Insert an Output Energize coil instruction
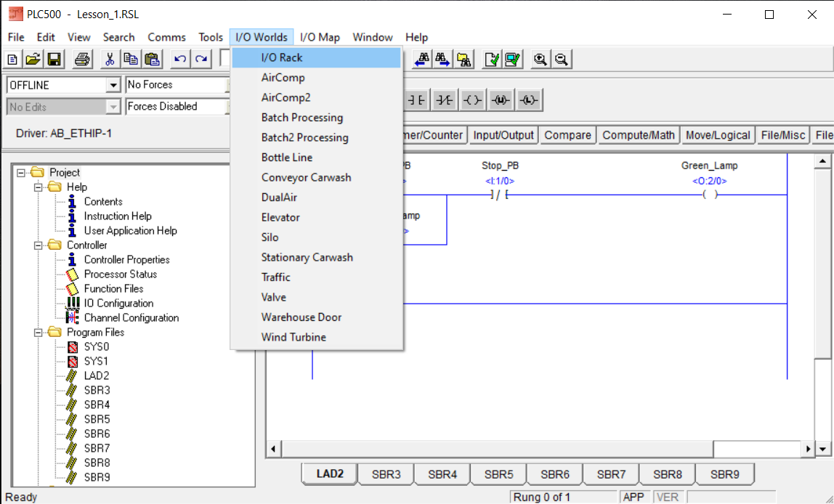This screenshot has width=834, height=504. click(472, 100)
